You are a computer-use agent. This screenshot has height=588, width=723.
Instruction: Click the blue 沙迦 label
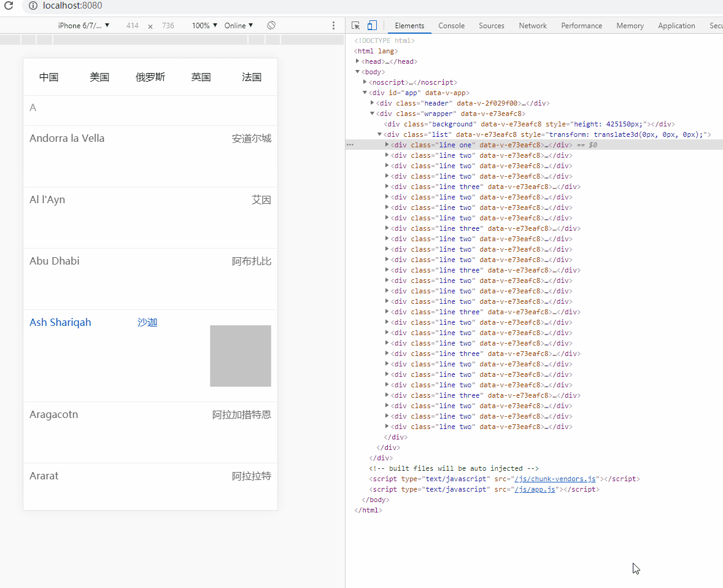pyautogui.click(x=147, y=322)
